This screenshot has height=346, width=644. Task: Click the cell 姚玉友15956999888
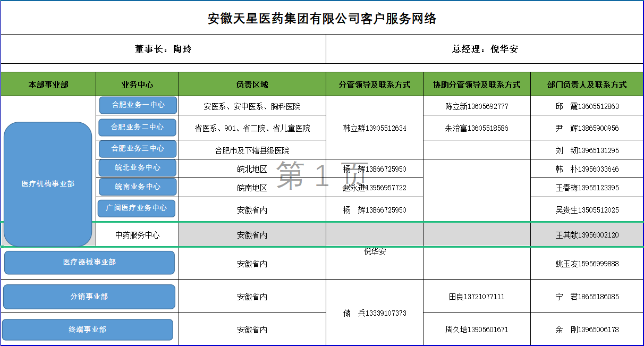pos(587,264)
